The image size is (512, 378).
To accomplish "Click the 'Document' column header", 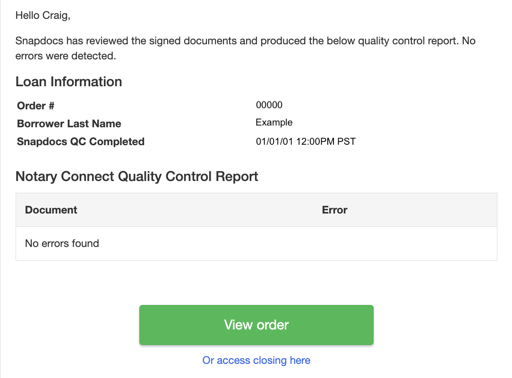I will coord(51,210).
